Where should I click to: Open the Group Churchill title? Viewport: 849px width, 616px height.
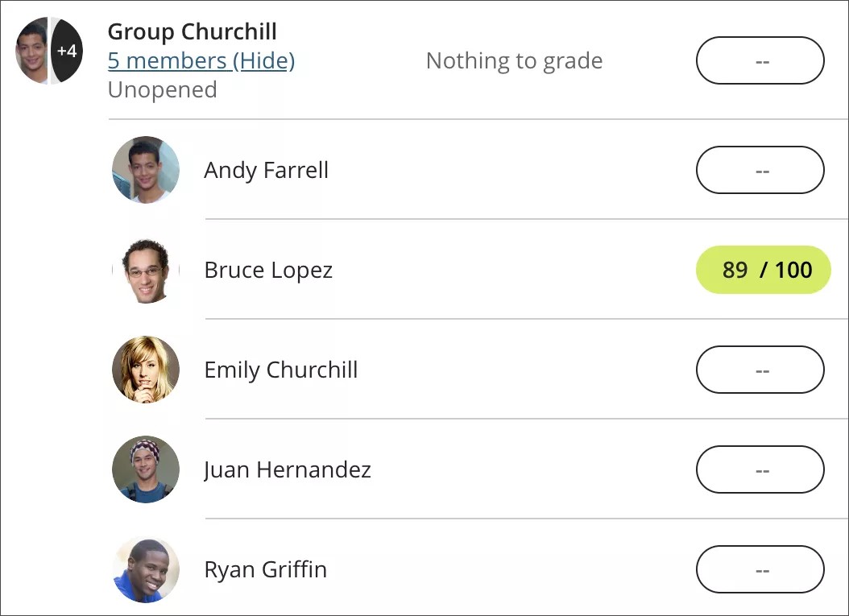[192, 31]
